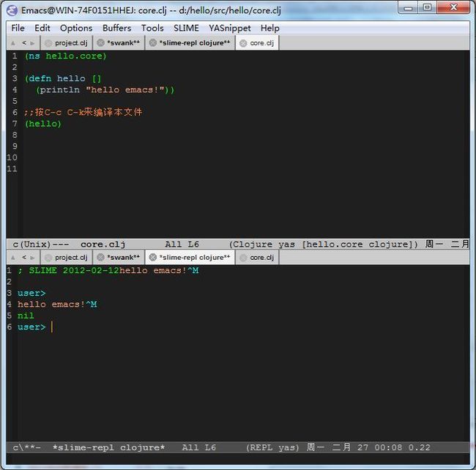The image size is (476, 470).
Task: Click the nil result in REPL
Action: (26, 316)
